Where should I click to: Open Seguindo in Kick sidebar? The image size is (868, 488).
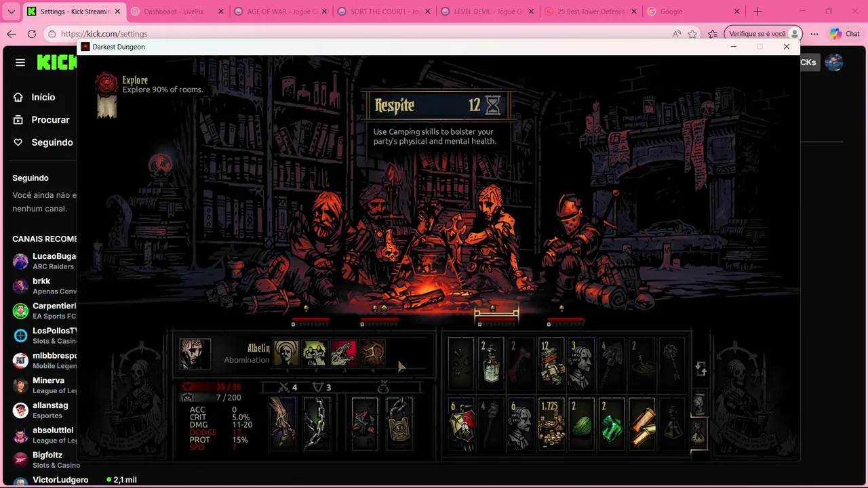point(43,142)
